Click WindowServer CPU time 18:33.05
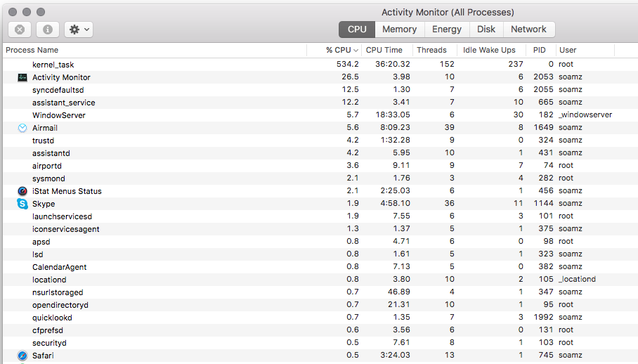This screenshot has height=364, width=638. tap(393, 115)
